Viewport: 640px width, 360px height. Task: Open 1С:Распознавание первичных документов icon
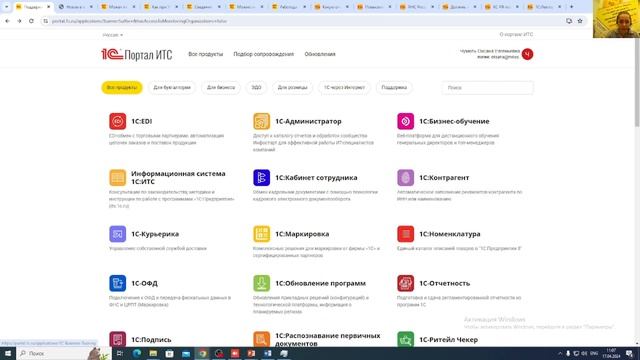[x=262, y=339]
